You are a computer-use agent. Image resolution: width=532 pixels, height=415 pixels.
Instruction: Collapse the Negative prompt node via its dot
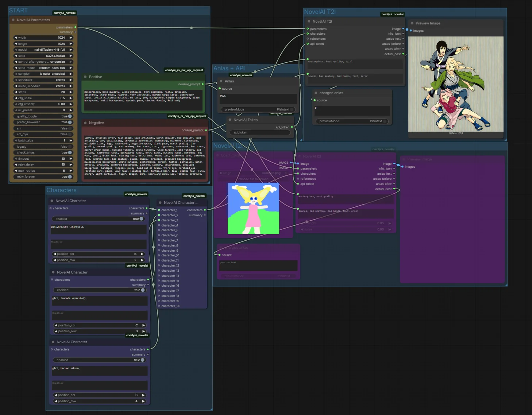[85, 123]
